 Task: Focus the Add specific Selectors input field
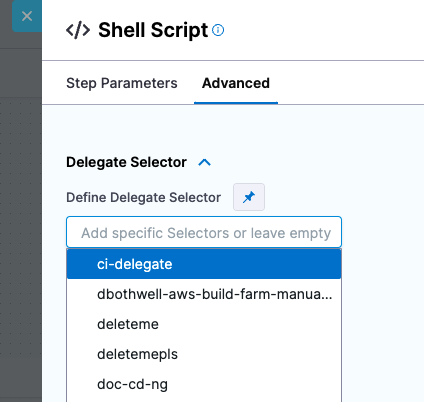(x=204, y=232)
